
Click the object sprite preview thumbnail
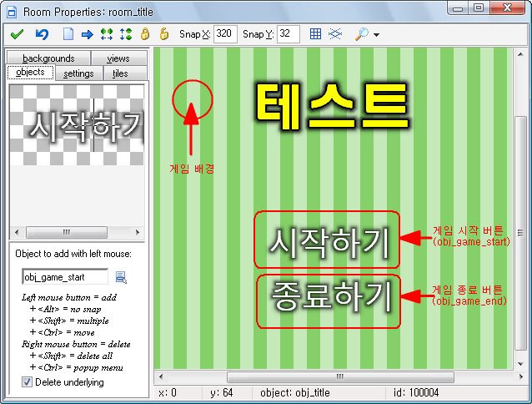click(x=77, y=125)
